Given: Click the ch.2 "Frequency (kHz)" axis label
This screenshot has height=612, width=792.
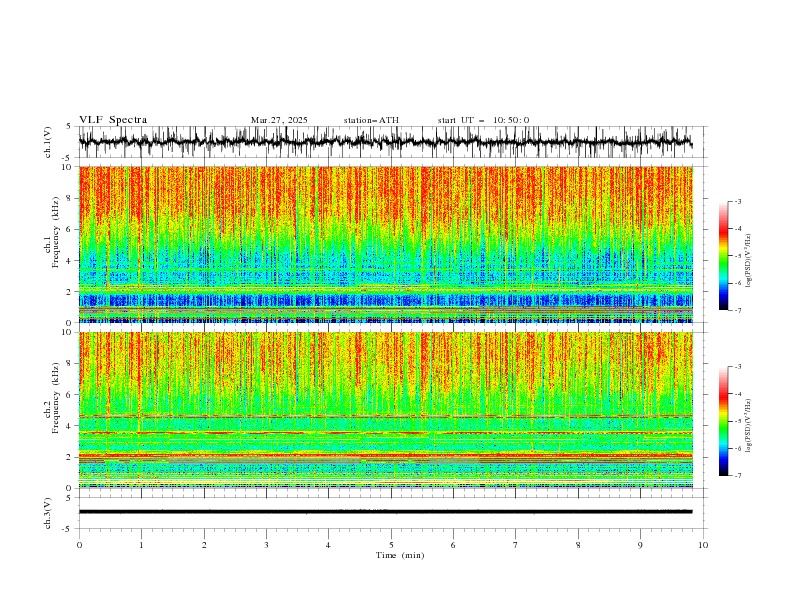Looking at the screenshot, I should coord(56,398).
